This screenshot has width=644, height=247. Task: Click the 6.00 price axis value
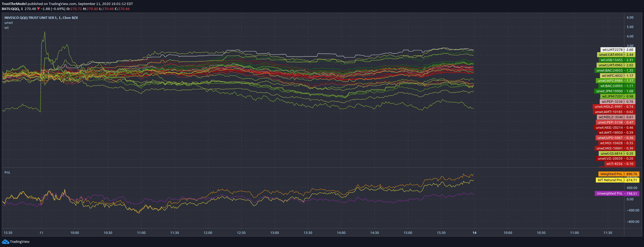click(630, 18)
